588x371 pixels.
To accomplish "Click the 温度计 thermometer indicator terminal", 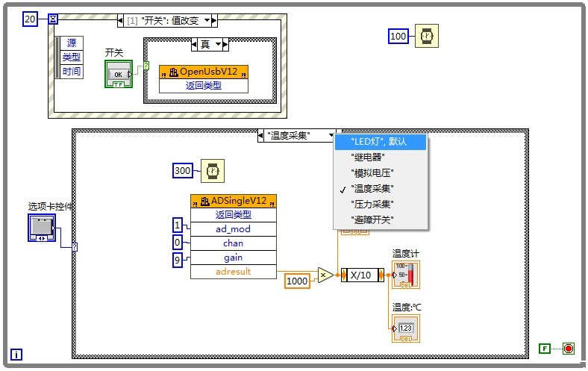I will 406,275.
